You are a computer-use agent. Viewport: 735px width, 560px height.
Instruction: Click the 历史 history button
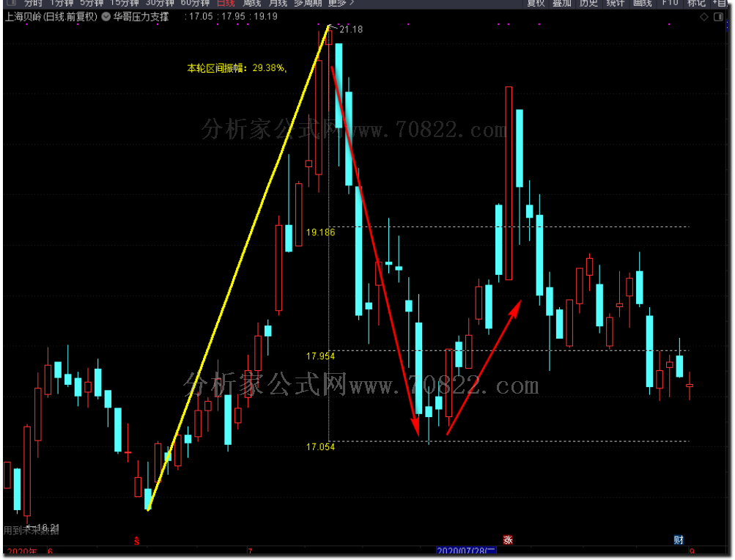click(588, 3)
